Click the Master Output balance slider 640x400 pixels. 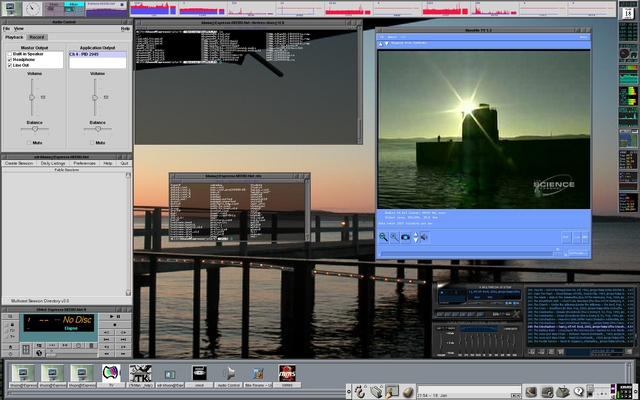35,129
